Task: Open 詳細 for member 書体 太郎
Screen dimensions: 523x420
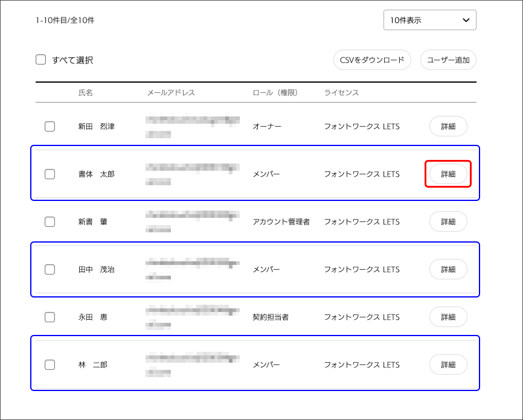Action: point(448,174)
